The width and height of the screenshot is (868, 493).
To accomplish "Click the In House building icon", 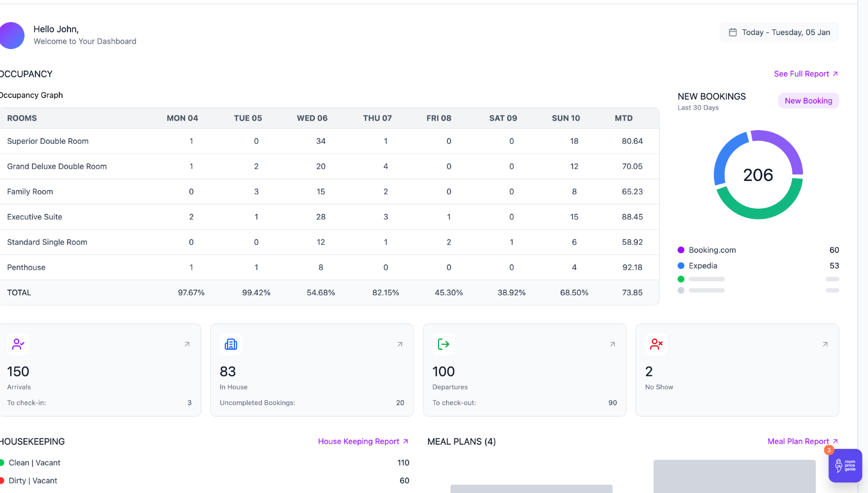I will tap(231, 344).
